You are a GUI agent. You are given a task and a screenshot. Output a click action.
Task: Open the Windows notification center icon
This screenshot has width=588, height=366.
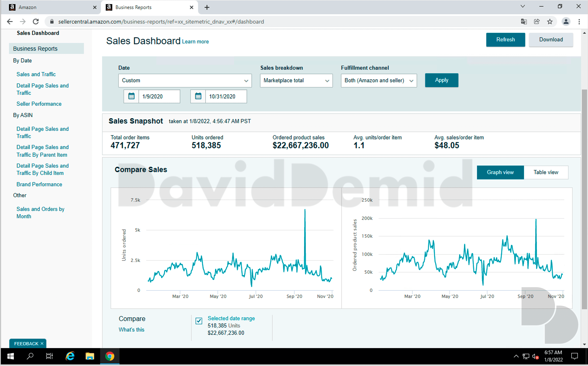[x=574, y=356]
